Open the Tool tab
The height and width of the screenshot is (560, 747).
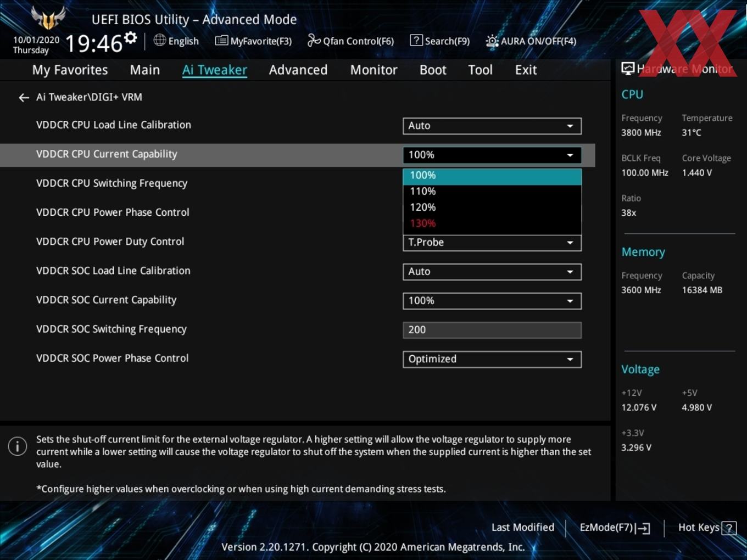click(x=480, y=70)
